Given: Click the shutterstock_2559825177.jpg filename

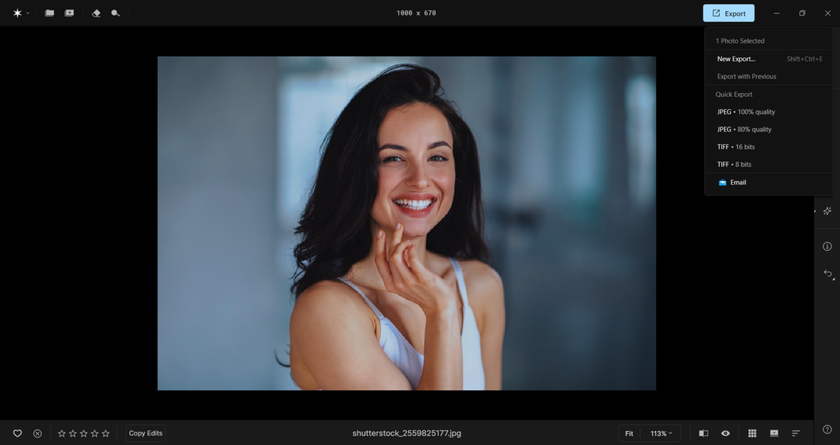Looking at the screenshot, I should pos(407,433).
